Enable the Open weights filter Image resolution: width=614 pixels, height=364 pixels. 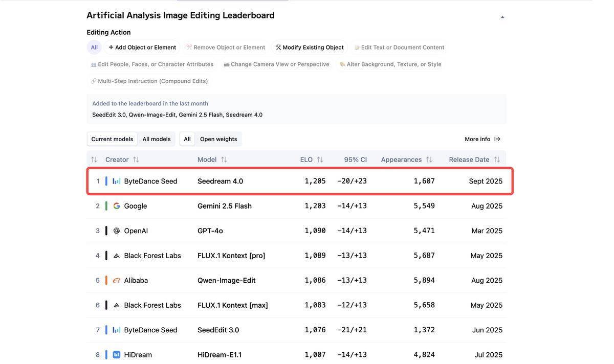[x=218, y=139]
